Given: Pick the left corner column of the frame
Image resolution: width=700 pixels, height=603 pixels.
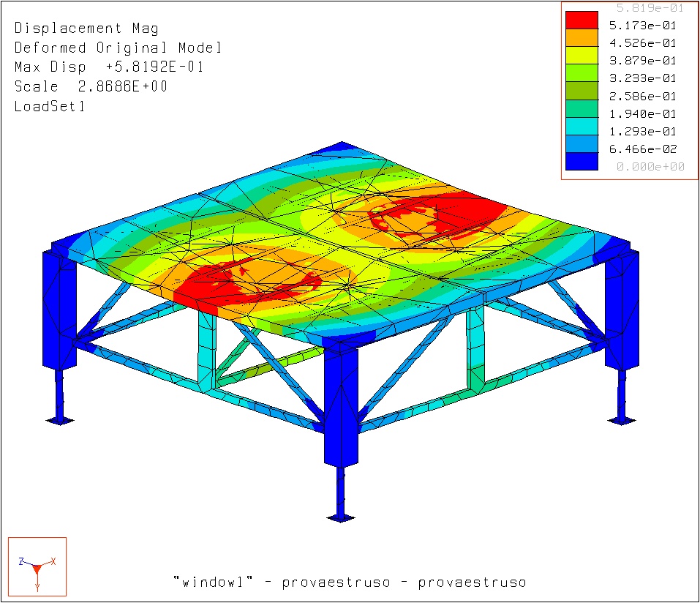Looking at the screenshot, I should (x=60, y=311).
